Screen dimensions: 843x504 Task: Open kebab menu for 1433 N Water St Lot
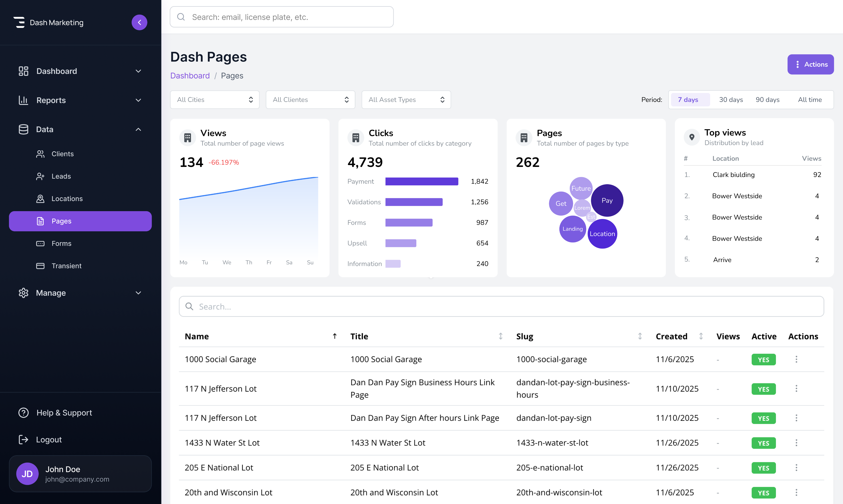coord(796,443)
